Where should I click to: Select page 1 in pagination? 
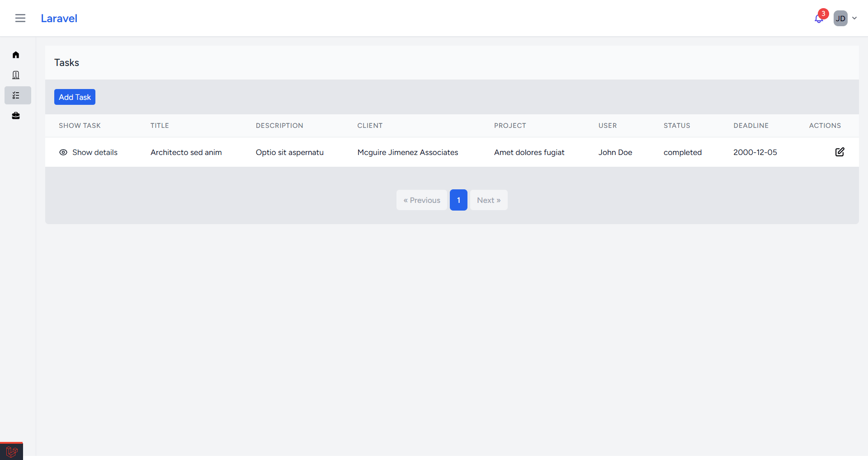458,200
